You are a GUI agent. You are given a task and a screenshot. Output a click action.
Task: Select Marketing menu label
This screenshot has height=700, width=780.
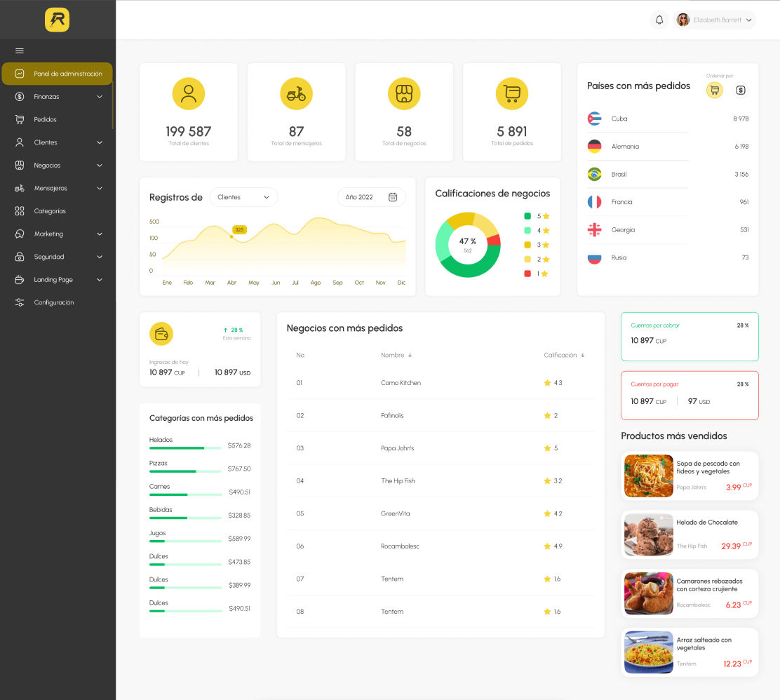[48, 234]
